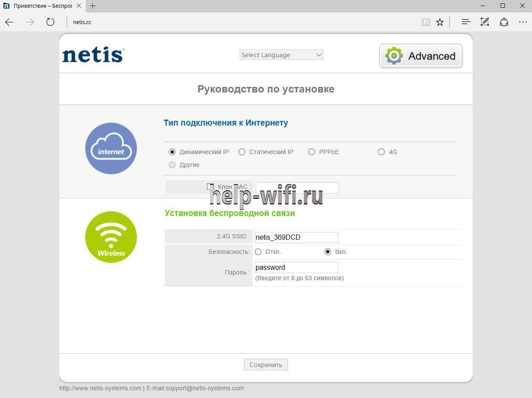Click the tab favicon icon
Viewport: 532px width, 398px height.
6,6
